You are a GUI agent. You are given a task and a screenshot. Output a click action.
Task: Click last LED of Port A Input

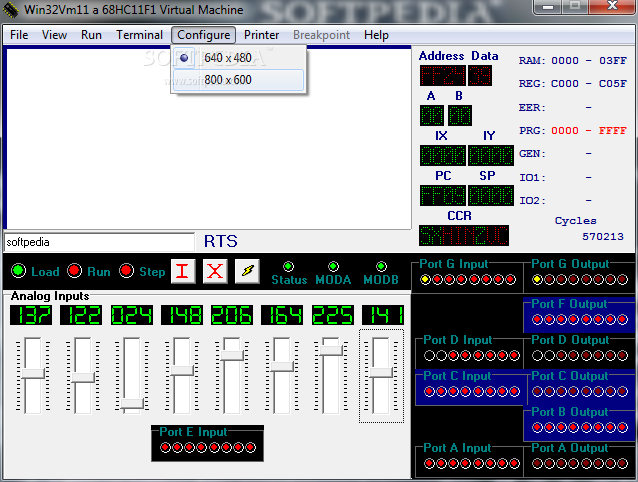point(514,464)
